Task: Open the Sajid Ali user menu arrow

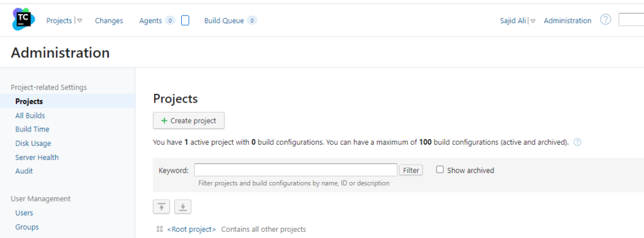Action: 533,21
